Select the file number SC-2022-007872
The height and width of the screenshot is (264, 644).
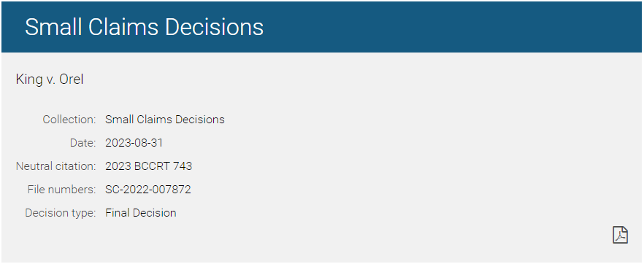147,190
